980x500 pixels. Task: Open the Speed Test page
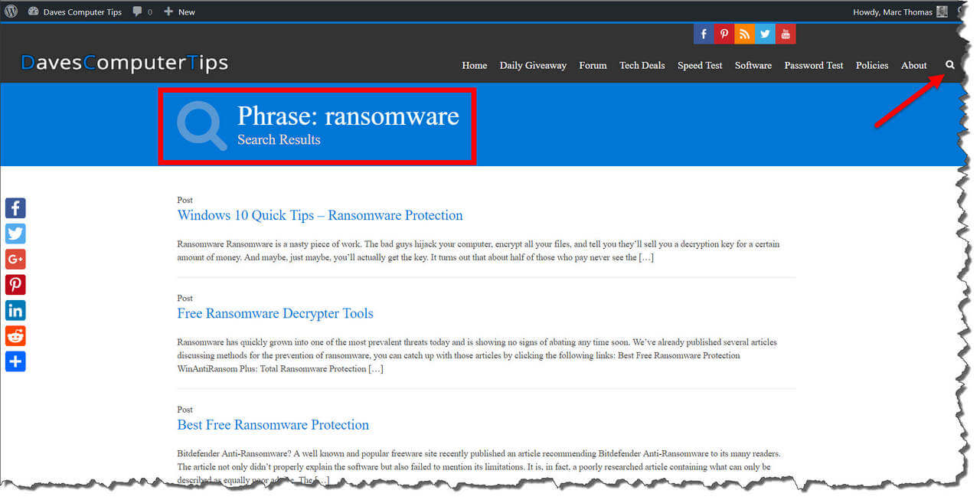[x=700, y=65]
